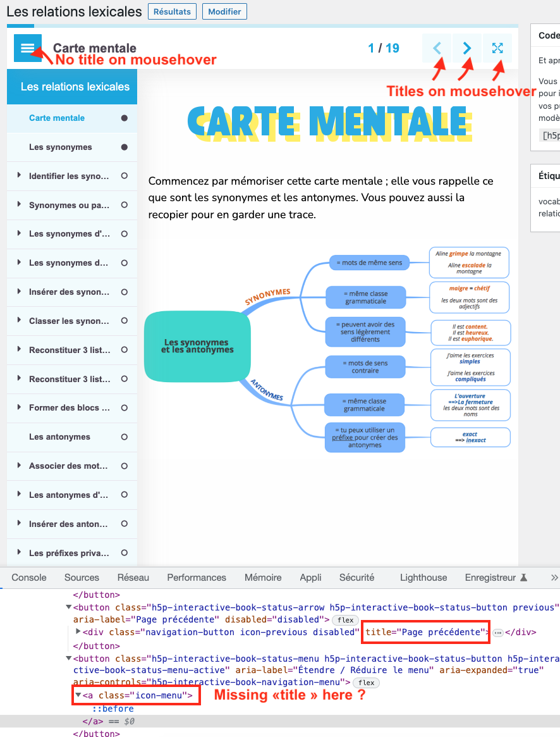Click the flex badge after the navigation-menu tag
Viewport: 560px width, 737px height.
click(x=366, y=683)
